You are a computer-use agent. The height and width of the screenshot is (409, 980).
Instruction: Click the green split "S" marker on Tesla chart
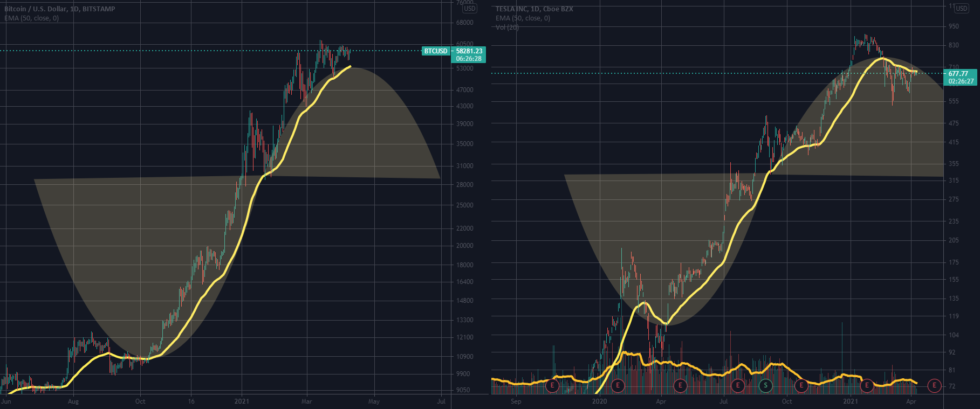(x=765, y=385)
